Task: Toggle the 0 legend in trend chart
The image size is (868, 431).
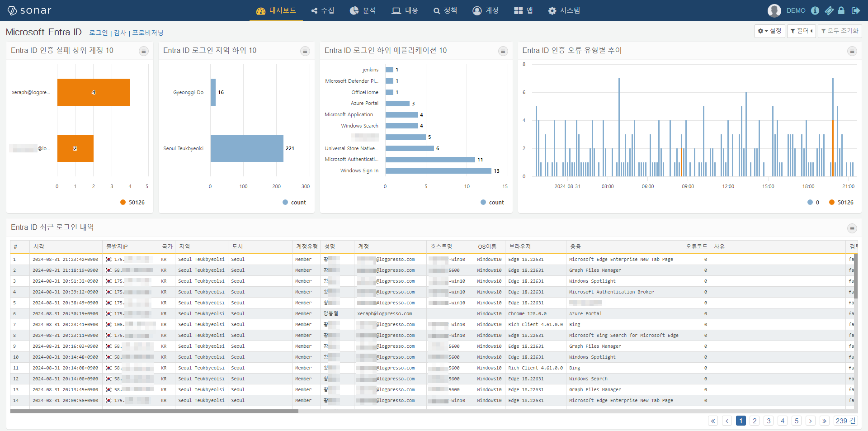Action: point(813,202)
